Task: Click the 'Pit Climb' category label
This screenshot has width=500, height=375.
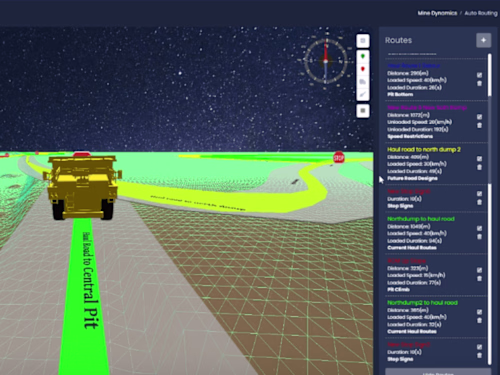Action: point(398,289)
